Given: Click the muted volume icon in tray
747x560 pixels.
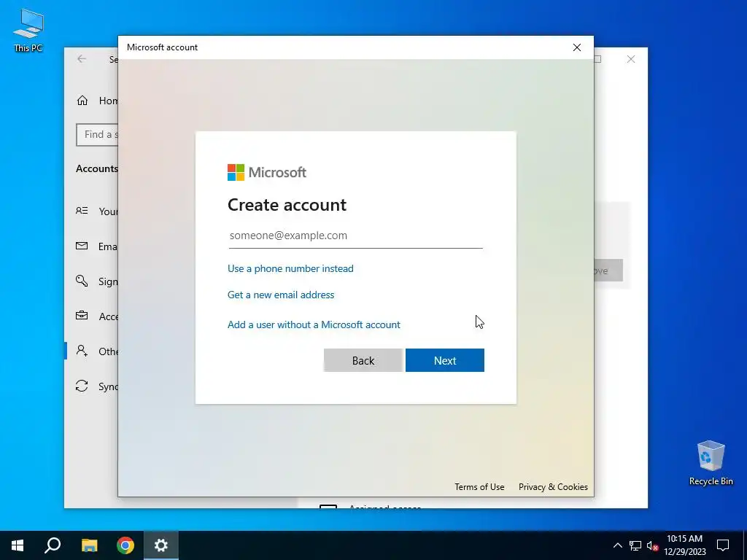Looking at the screenshot, I should click(653, 545).
